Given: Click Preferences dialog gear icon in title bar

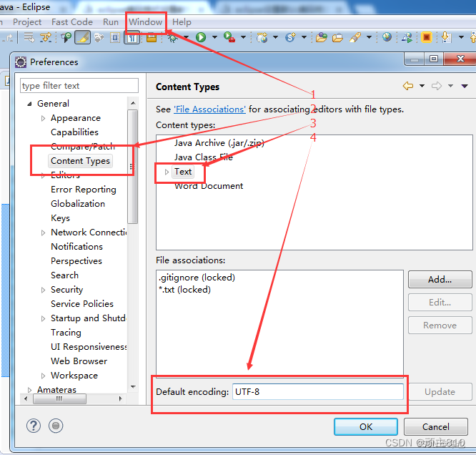Looking at the screenshot, I should click(21, 62).
